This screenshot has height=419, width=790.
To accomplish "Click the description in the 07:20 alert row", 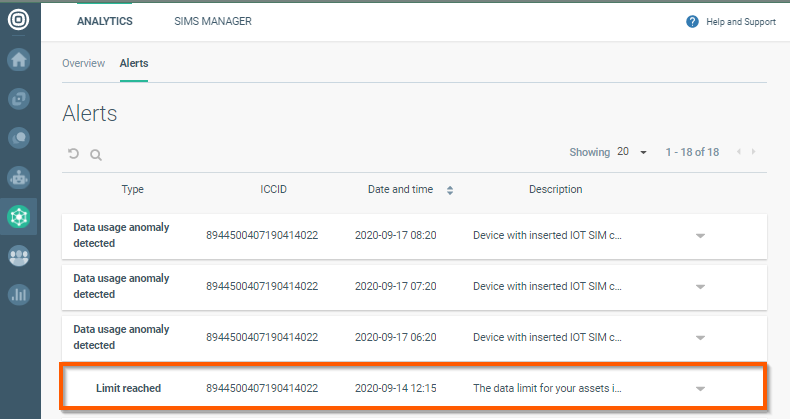I will 547,286.
